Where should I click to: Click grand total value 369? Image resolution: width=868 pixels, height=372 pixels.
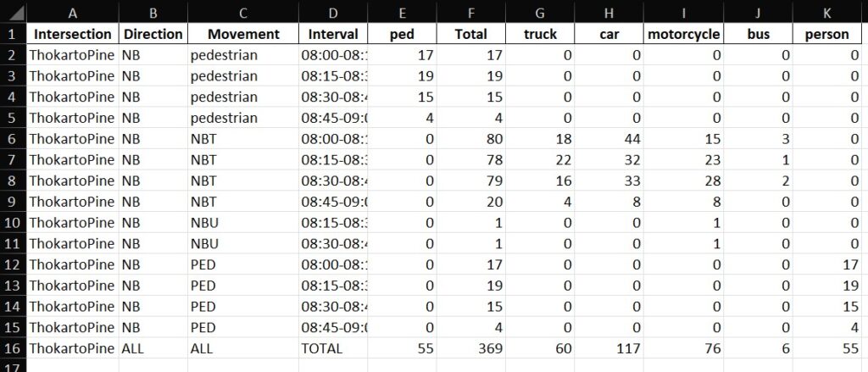[470, 347]
